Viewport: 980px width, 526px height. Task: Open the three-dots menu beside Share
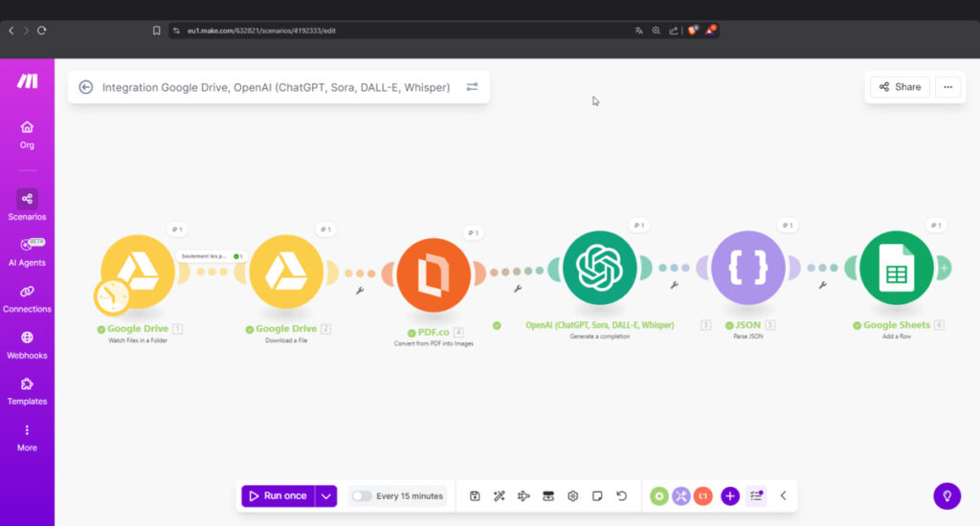click(x=947, y=87)
